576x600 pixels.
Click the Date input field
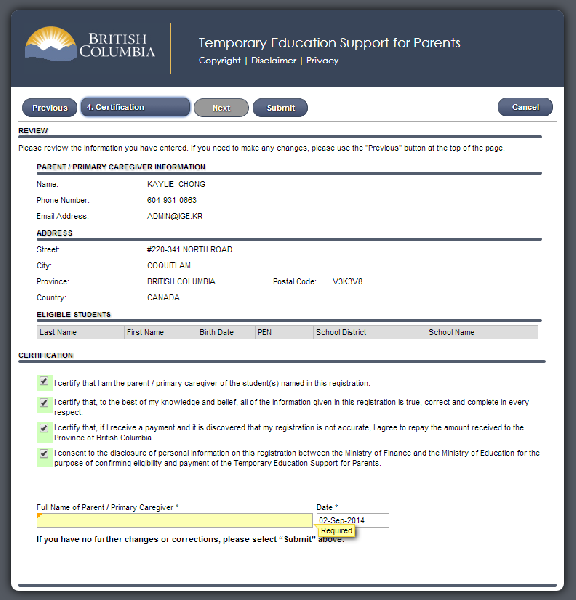(352, 520)
